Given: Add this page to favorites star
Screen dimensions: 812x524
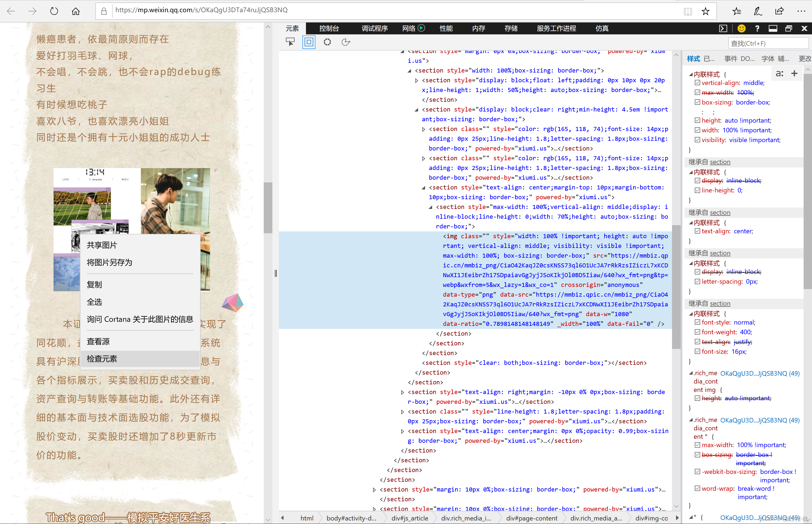Looking at the screenshot, I should tap(706, 11).
